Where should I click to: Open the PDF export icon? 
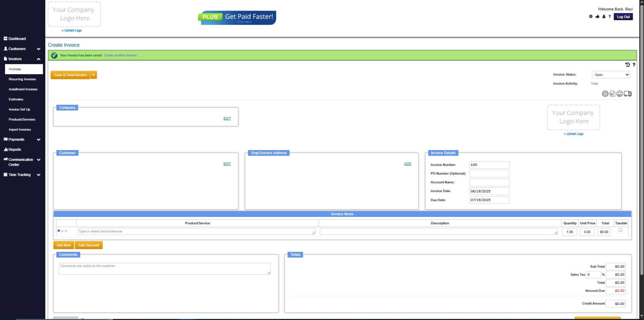pos(613,93)
